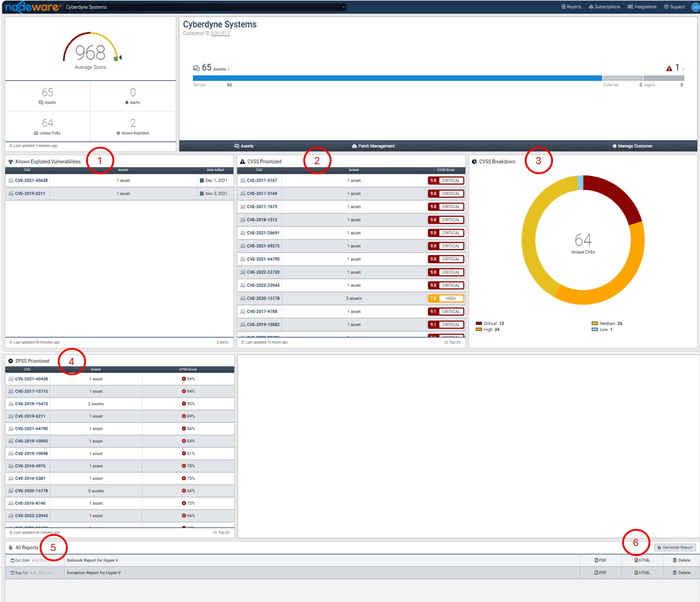Image resolution: width=700 pixels, height=602 pixels.
Task: Click the nodeware logo
Action: pos(32,7)
